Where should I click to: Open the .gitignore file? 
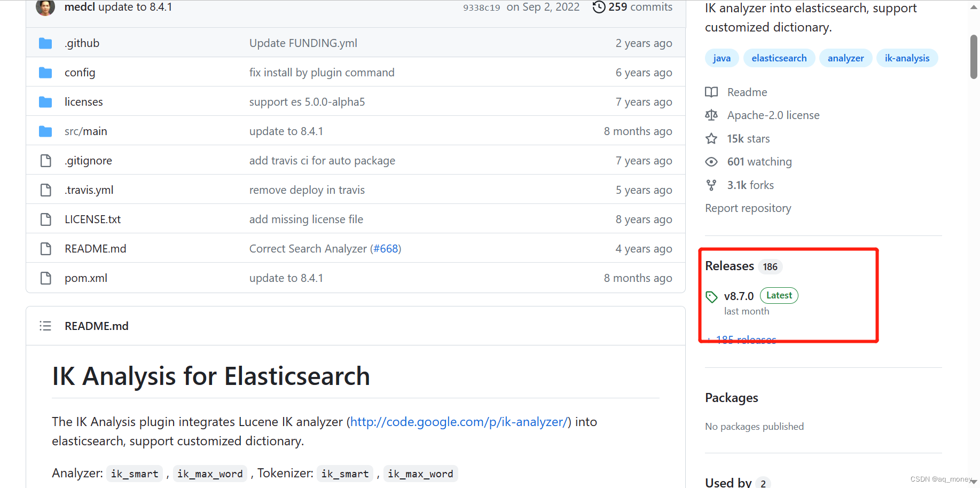pos(89,161)
